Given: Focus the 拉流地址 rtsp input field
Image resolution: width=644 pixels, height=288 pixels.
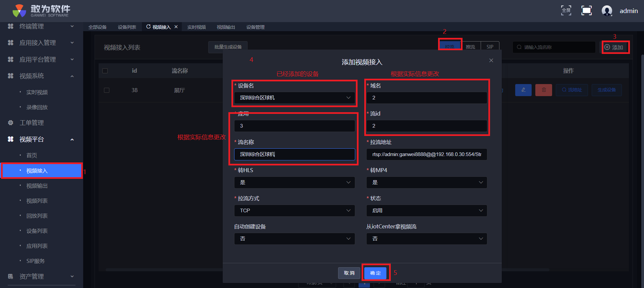Looking at the screenshot, I should [x=427, y=154].
